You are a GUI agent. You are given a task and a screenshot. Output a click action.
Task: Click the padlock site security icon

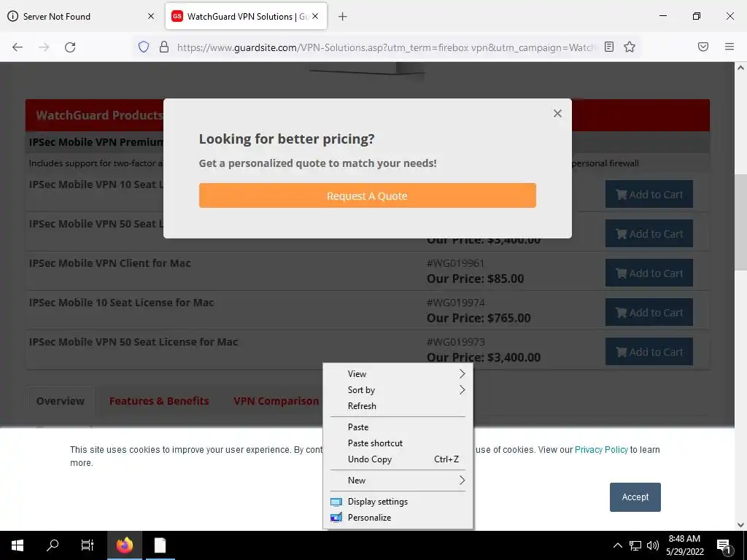coord(164,47)
